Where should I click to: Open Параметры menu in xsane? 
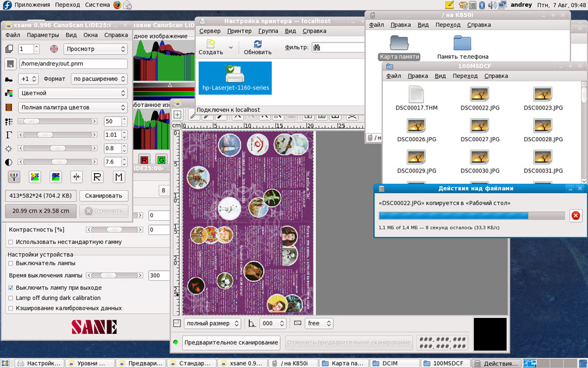point(43,35)
